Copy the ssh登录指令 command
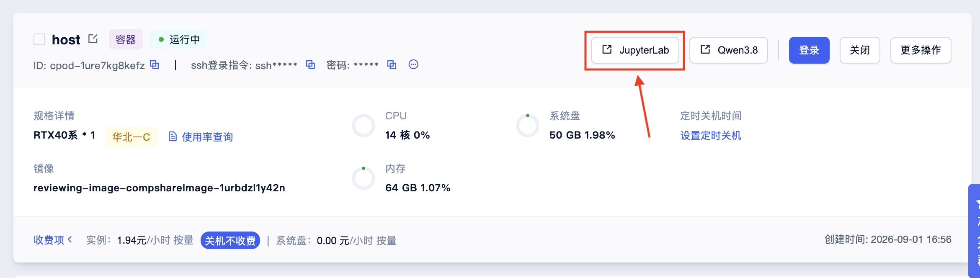The width and height of the screenshot is (980, 278). point(310,65)
